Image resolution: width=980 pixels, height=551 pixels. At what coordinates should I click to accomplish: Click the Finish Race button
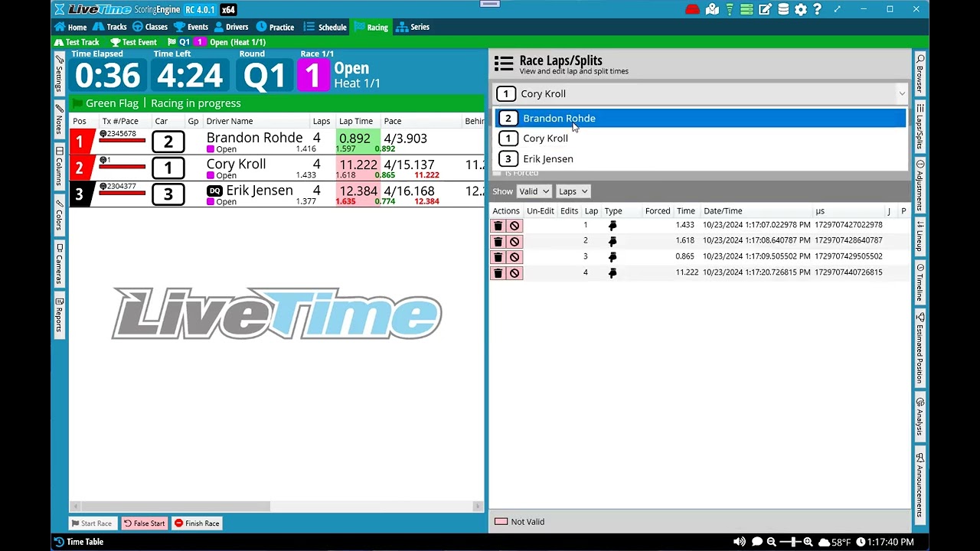point(197,523)
